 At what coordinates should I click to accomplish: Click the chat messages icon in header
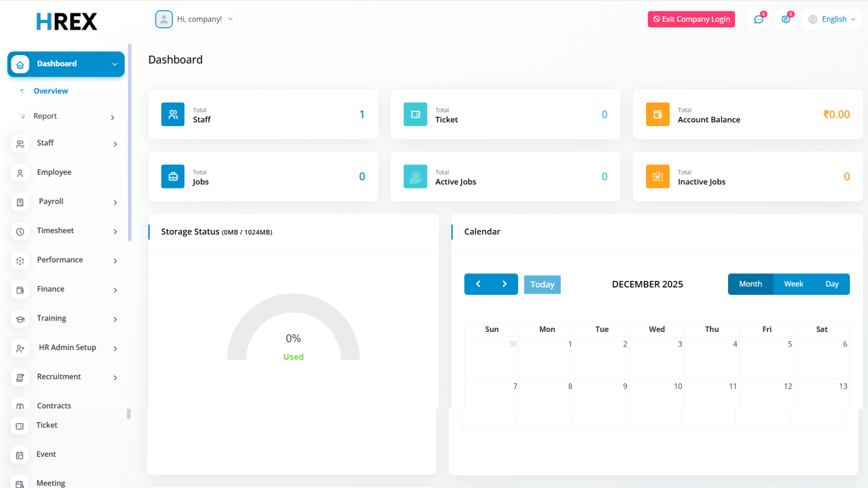click(759, 19)
